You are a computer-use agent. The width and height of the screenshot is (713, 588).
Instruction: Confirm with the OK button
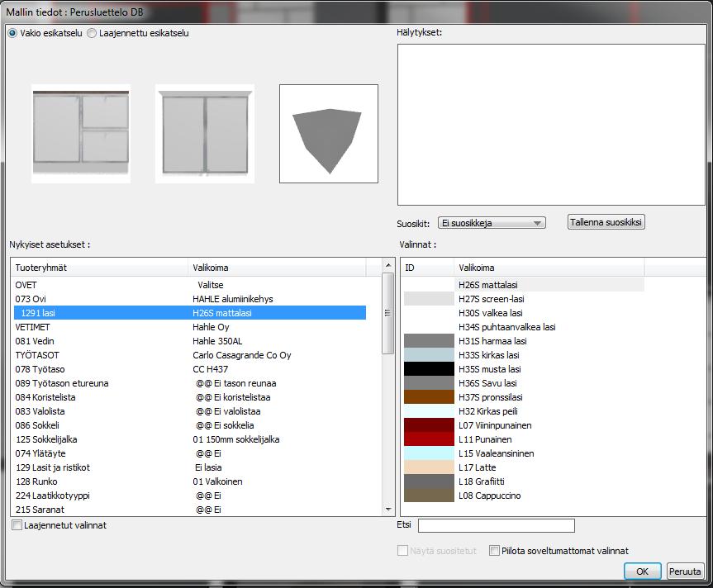click(x=642, y=571)
